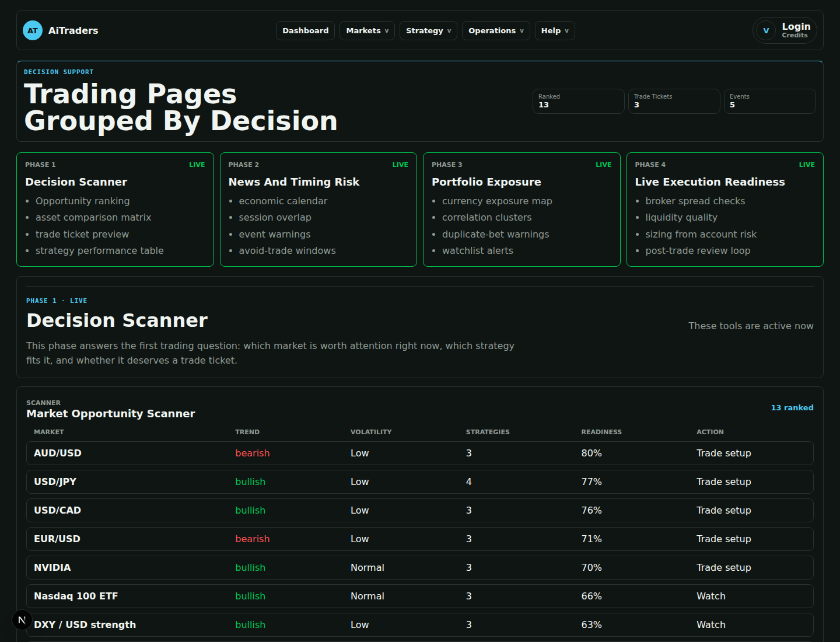Click 'strategy performance table' item
Viewport: 840px width, 642px height.
click(100, 250)
